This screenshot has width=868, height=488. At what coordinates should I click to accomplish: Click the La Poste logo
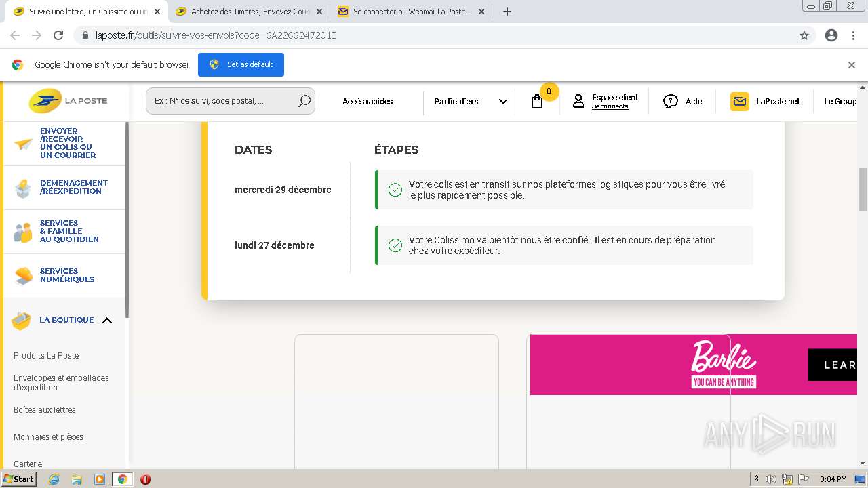point(68,101)
